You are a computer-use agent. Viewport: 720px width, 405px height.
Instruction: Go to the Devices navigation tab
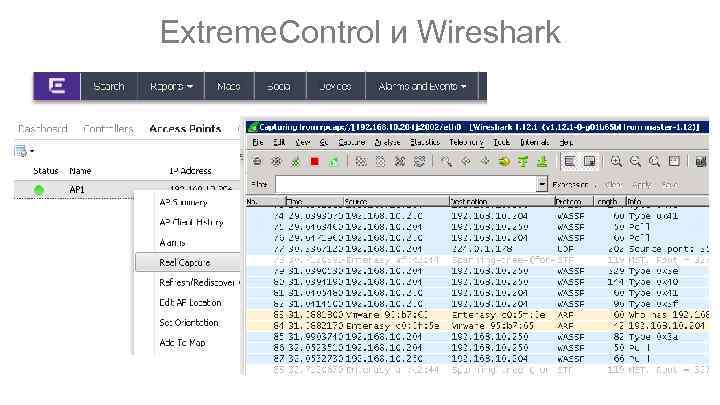coord(336,86)
